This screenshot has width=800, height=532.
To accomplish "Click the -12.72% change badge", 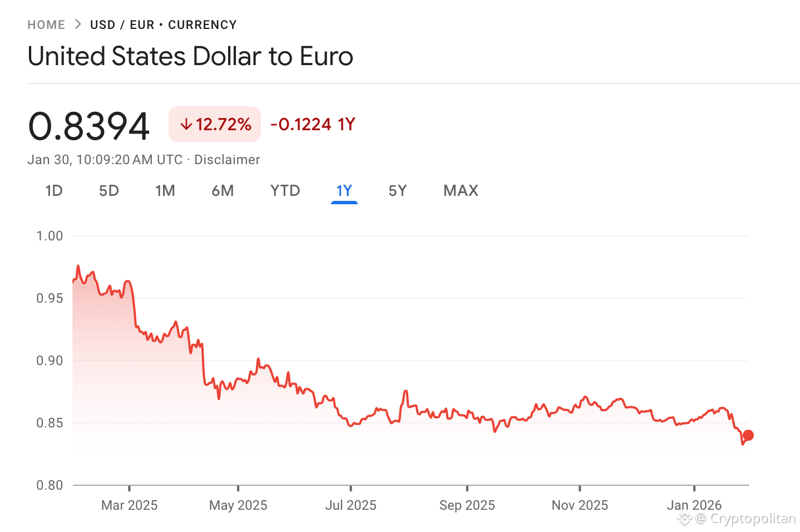I will [x=214, y=124].
